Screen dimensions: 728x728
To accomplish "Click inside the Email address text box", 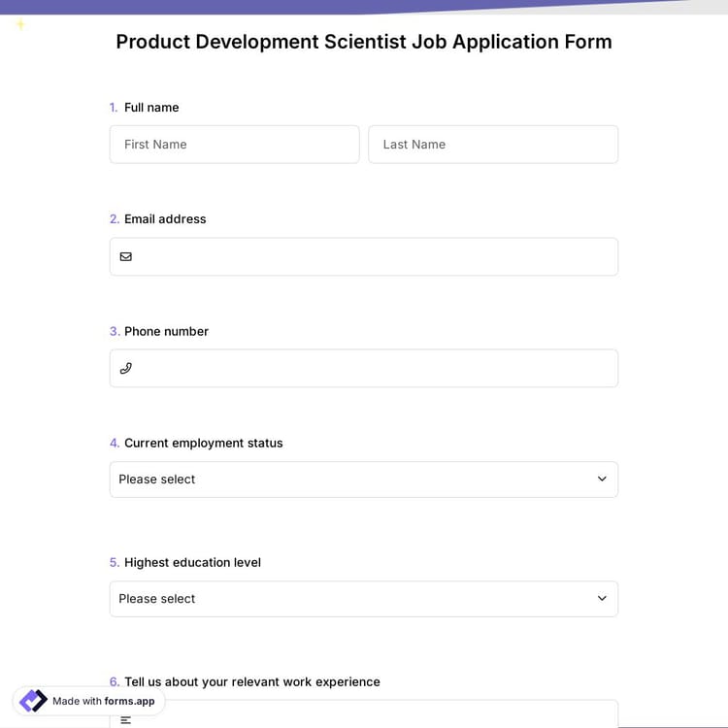I will click(x=374, y=257).
